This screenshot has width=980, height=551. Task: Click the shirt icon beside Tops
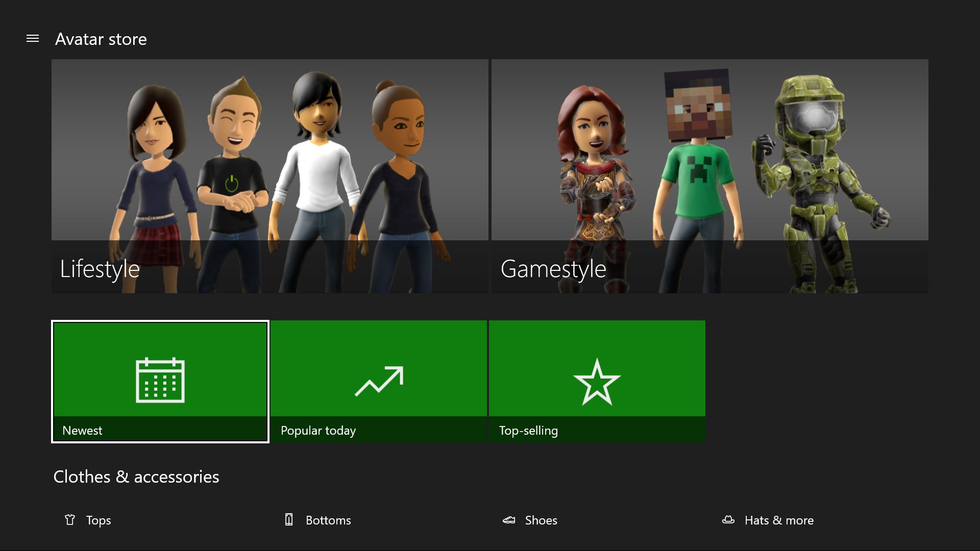click(70, 520)
